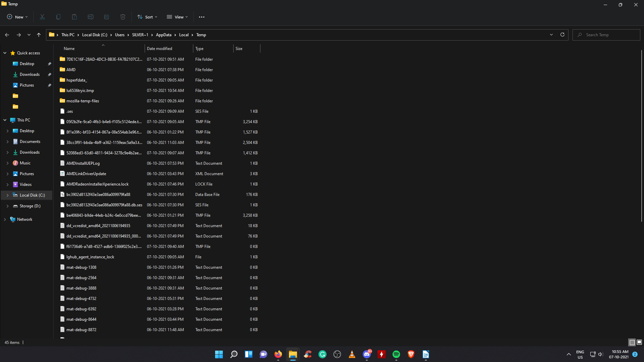Open recent locations dropdown arrow
Image resolution: width=644 pixels, height=362 pixels.
(29, 35)
